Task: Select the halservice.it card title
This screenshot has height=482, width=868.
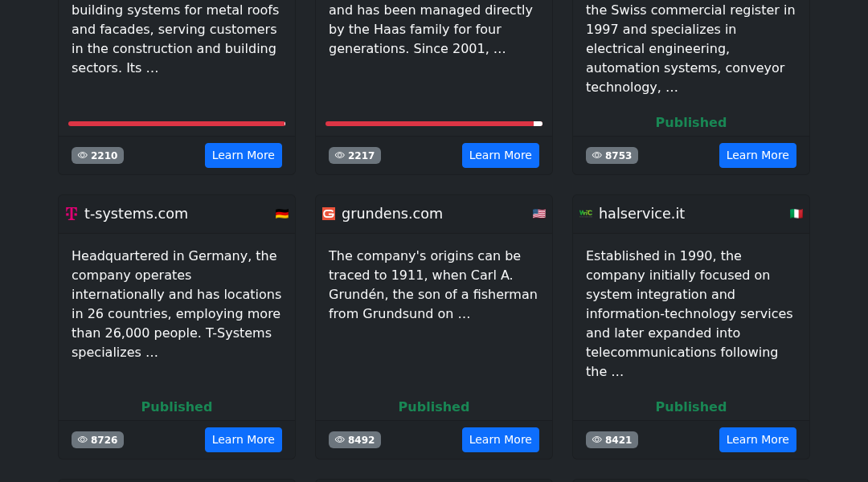Action: (x=641, y=214)
